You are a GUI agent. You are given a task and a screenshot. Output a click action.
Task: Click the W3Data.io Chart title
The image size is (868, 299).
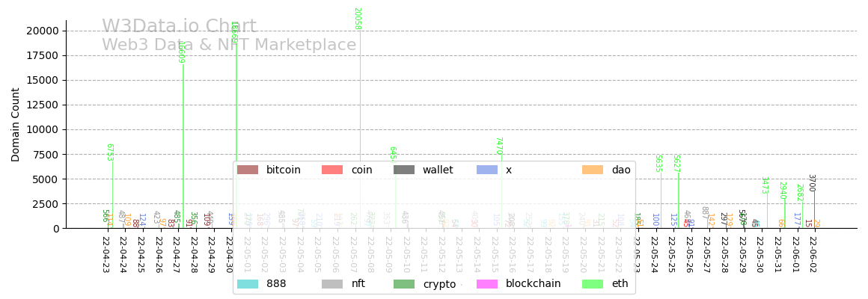pyautogui.click(x=179, y=27)
